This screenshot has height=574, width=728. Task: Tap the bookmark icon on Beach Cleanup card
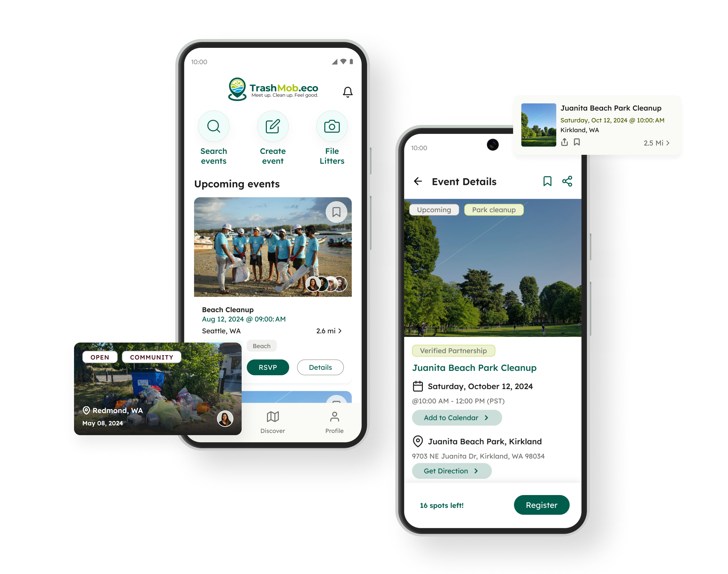pos(337,212)
